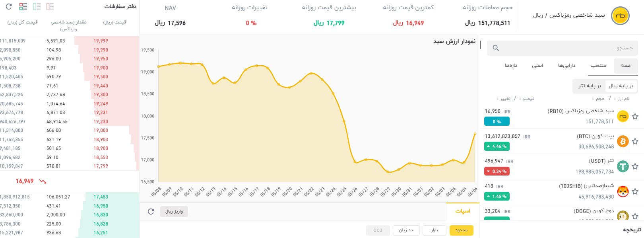Star the RB10 index basket as favorite

pos(635,117)
